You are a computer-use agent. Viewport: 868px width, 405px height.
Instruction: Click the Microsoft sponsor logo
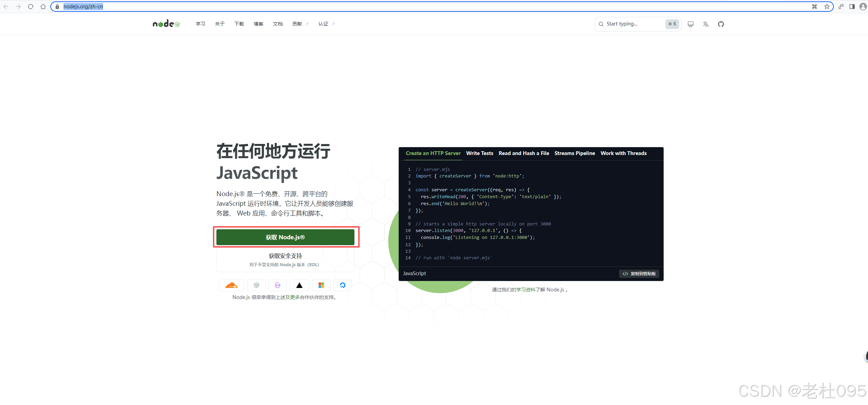(x=321, y=285)
